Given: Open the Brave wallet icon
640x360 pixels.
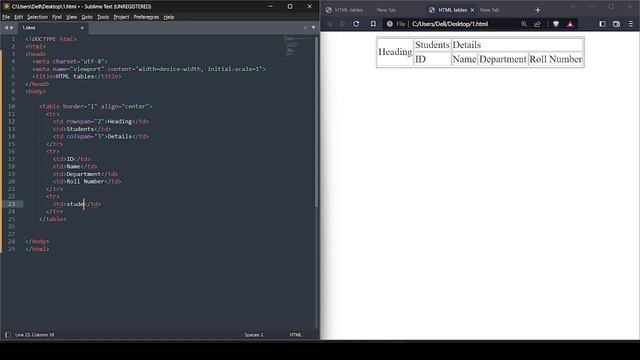Looking at the screenshot, I should click(x=616, y=24).
